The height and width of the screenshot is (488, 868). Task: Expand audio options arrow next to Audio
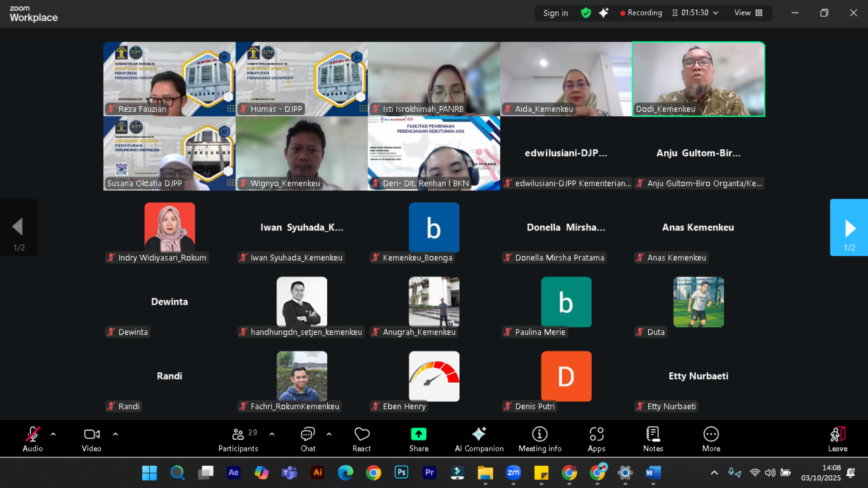(x=53, y=434)
